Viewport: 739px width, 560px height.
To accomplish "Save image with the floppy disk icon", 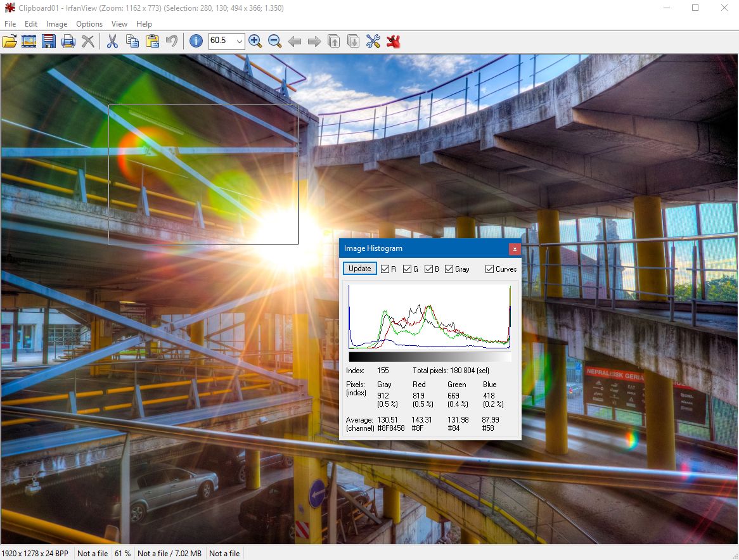I will pyautogui.click(x=49, y=41).
